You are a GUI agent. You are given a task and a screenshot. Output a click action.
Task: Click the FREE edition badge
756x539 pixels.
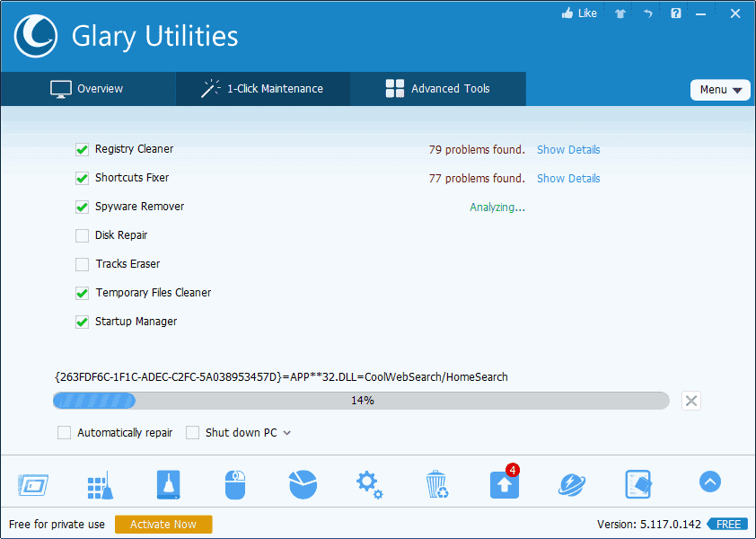click(728, 524)
